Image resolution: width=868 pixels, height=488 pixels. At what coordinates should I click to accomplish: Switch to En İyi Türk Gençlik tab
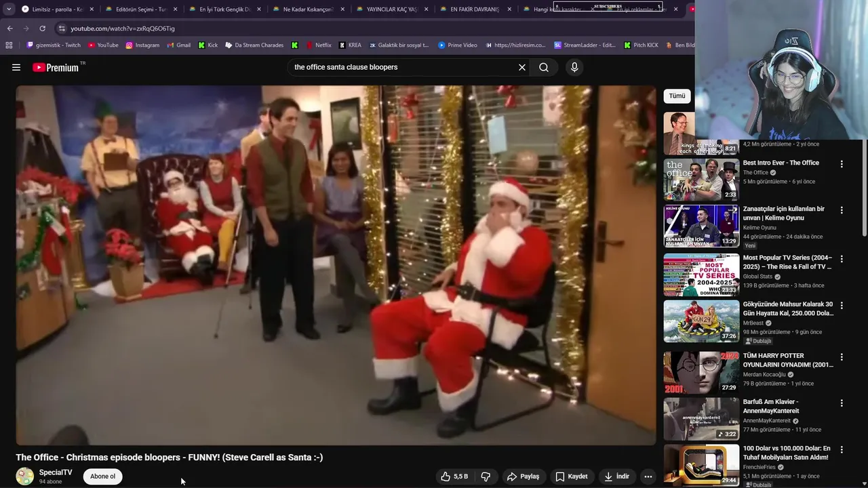[224, 9]
